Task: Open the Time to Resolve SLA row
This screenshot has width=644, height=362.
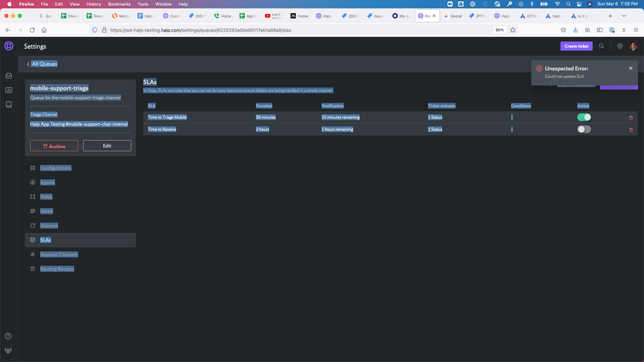Action: pyautogui.click(x=390, y=129)
